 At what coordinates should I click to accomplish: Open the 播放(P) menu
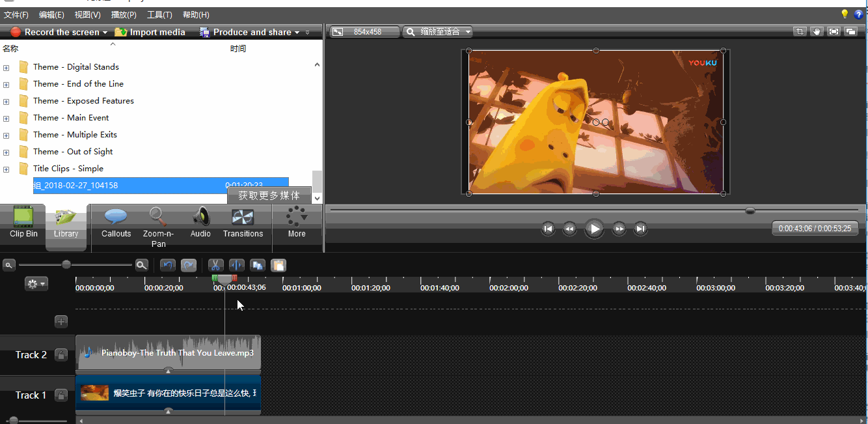click(x=124, y=14)
